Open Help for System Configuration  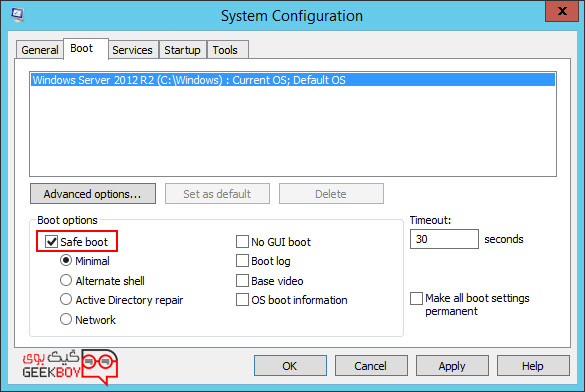[x=533, y=366]
